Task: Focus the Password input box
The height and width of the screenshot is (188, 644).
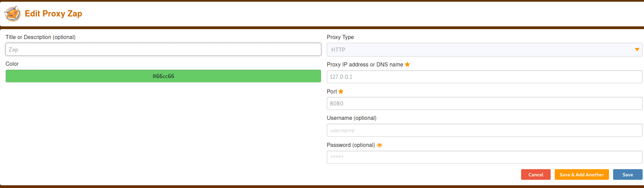Action: click(x=484, y=157)
